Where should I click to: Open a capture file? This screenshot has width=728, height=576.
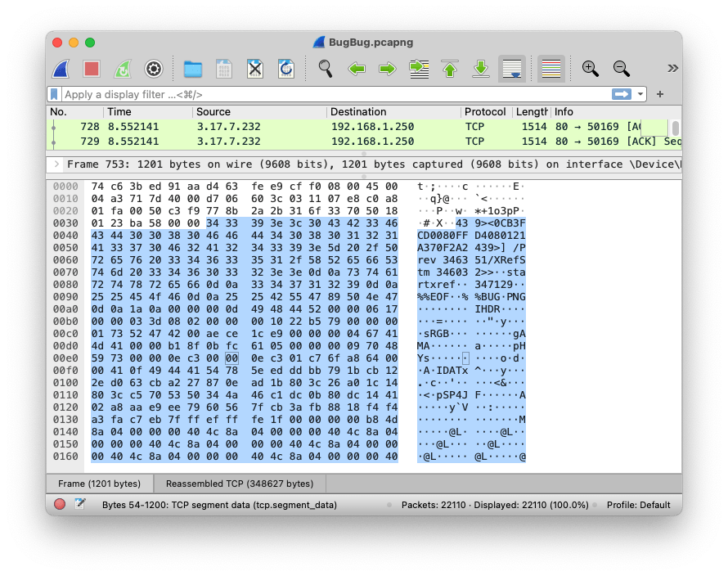[x=193, y=70]
